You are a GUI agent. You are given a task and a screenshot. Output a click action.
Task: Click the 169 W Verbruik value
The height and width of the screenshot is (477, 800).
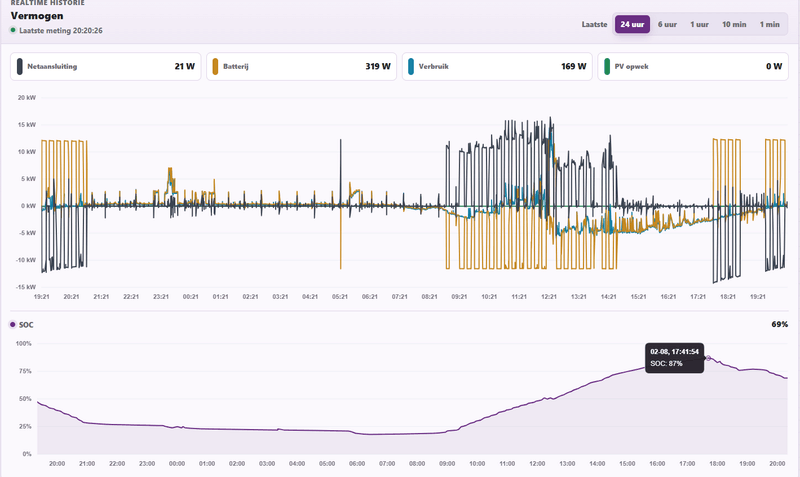point(573,66)
